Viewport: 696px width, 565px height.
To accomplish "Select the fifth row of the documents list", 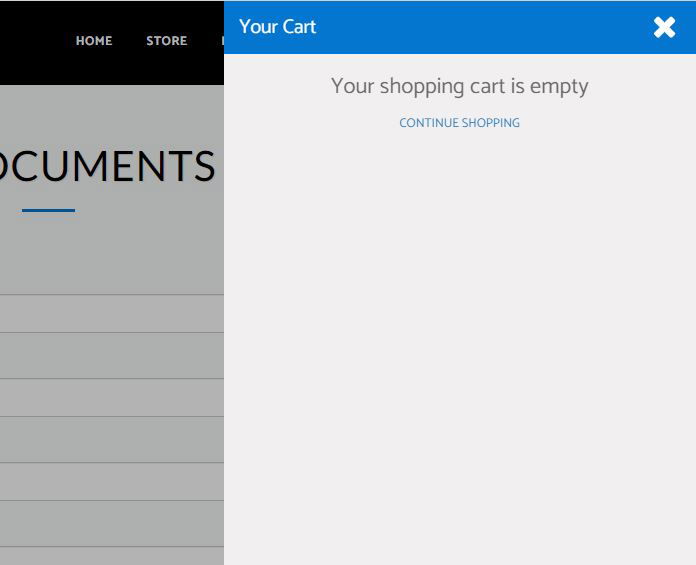I will (110, 482).
